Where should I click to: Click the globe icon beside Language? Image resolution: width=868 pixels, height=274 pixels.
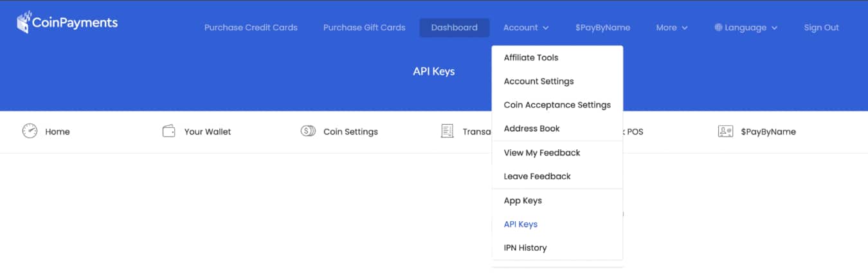pos(718,28)
